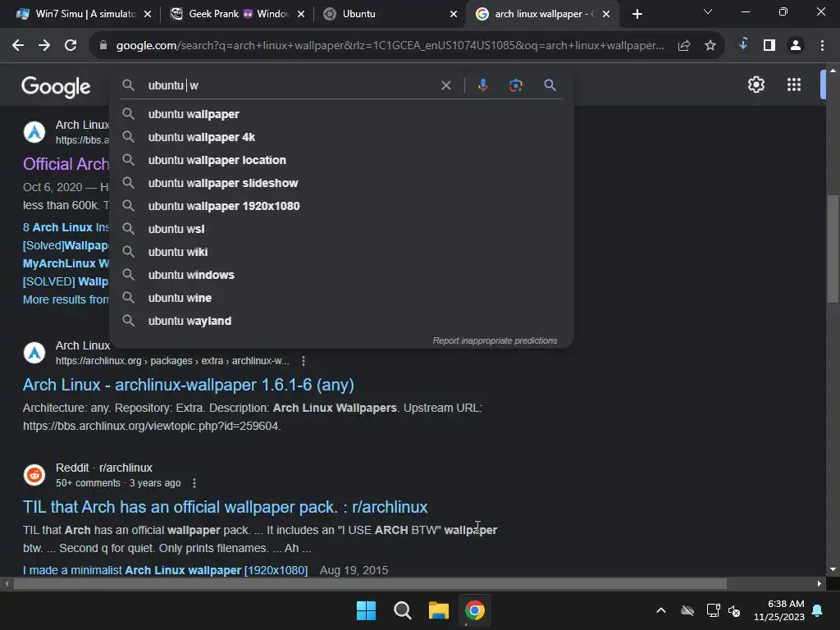Select suggestion 'ubuntu wallpaper location'
840x630 pixels.
[x=341, y=160]
